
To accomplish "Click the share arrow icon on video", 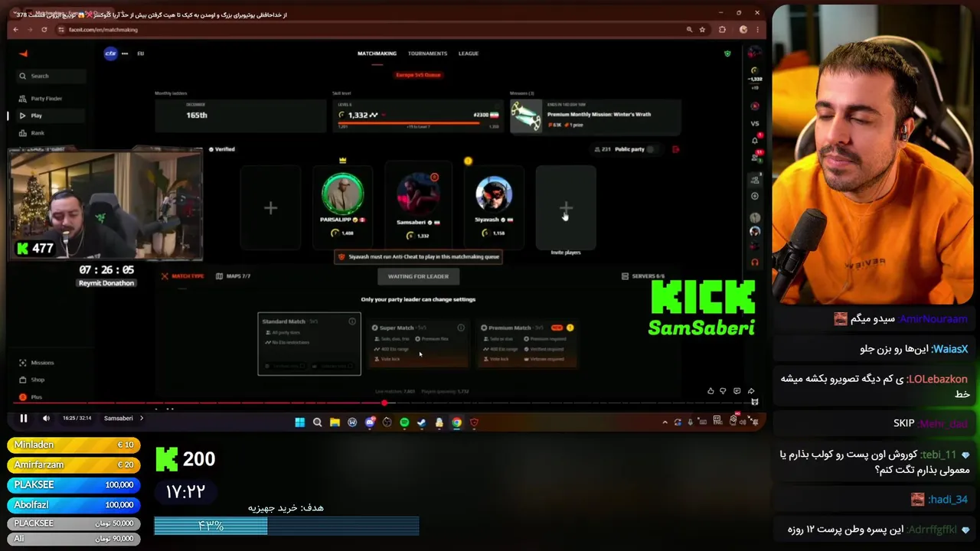I will point(751,391).
